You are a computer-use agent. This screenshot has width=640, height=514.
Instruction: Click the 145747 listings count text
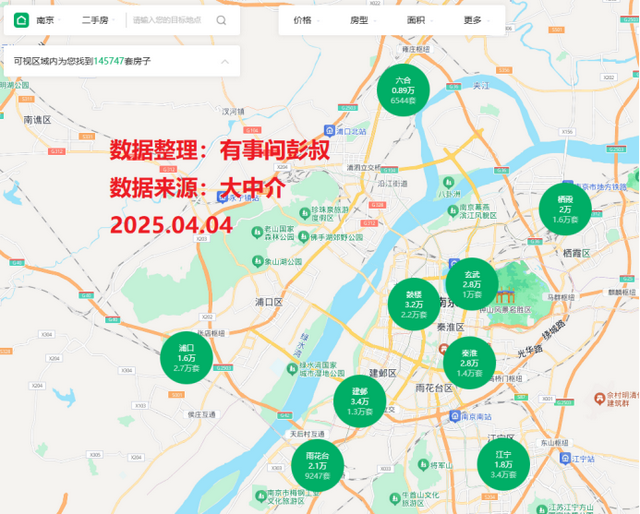pyautogui.click(x=109, y=61)
